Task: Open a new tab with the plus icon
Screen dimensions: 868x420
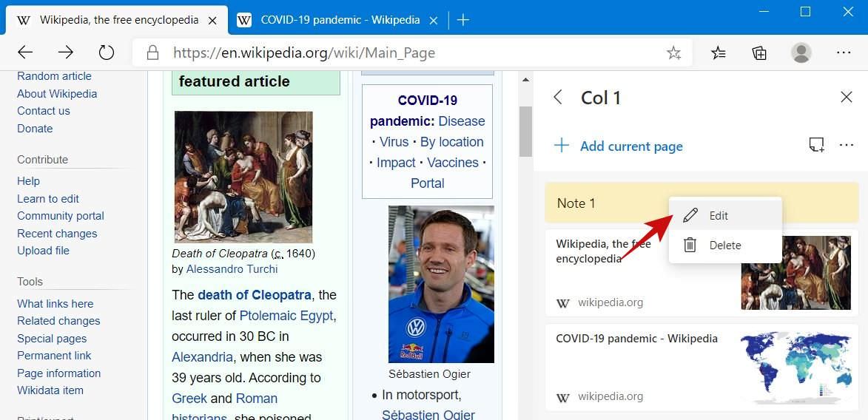Action: (463, 21)
